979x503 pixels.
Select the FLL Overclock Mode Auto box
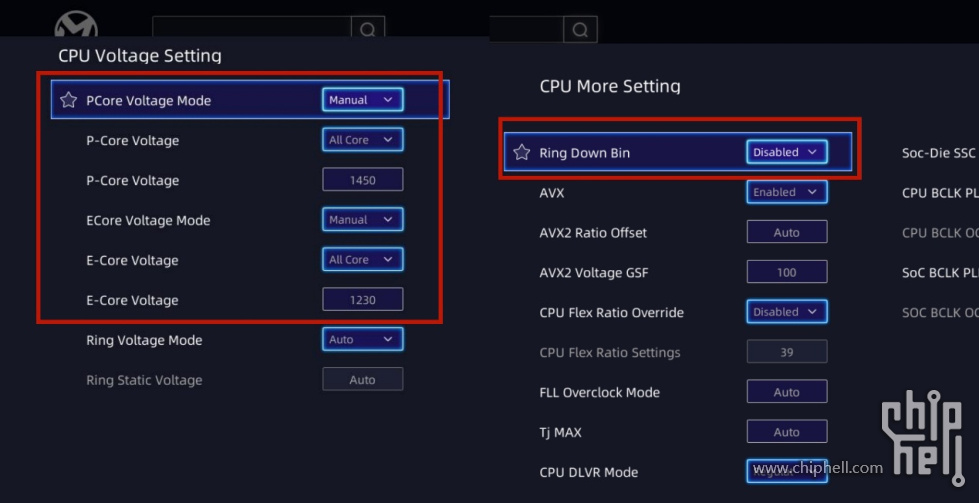tap(787, 392)
